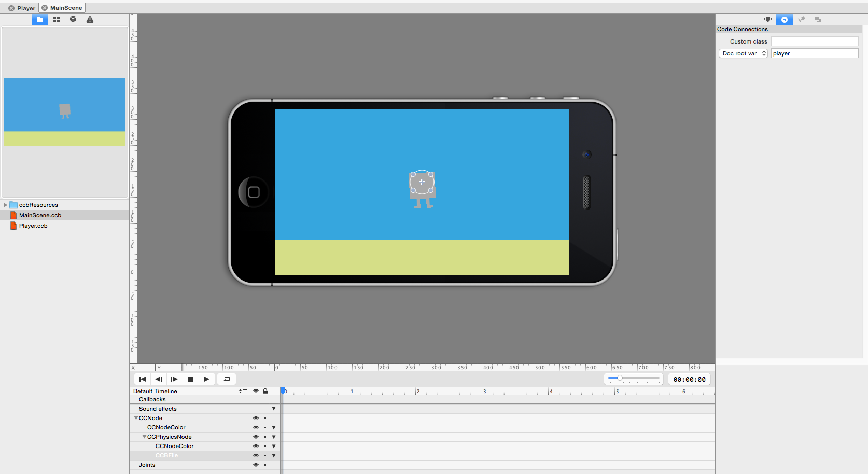Click the timeline playhead marker at zero

pyautogui.click(x=283, y=391)
